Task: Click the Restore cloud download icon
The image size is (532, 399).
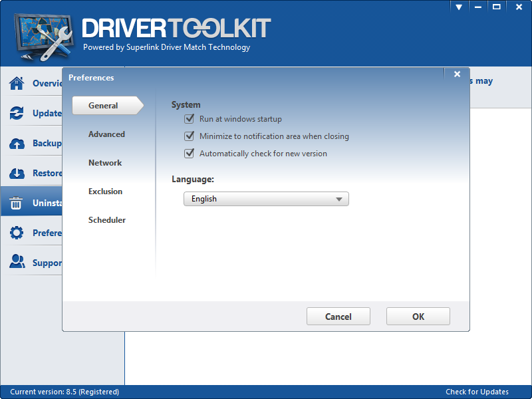Action: click(x=17, y=174)
